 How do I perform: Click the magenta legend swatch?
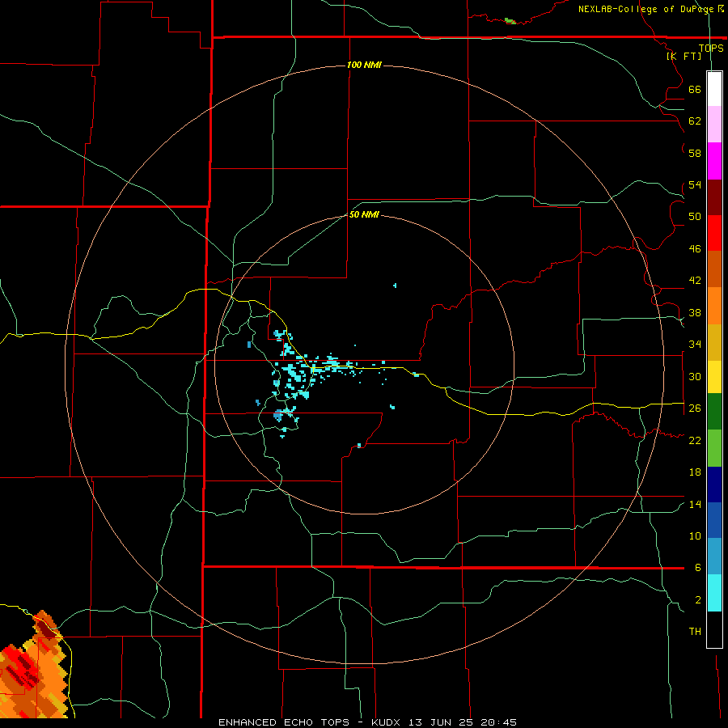714,161
